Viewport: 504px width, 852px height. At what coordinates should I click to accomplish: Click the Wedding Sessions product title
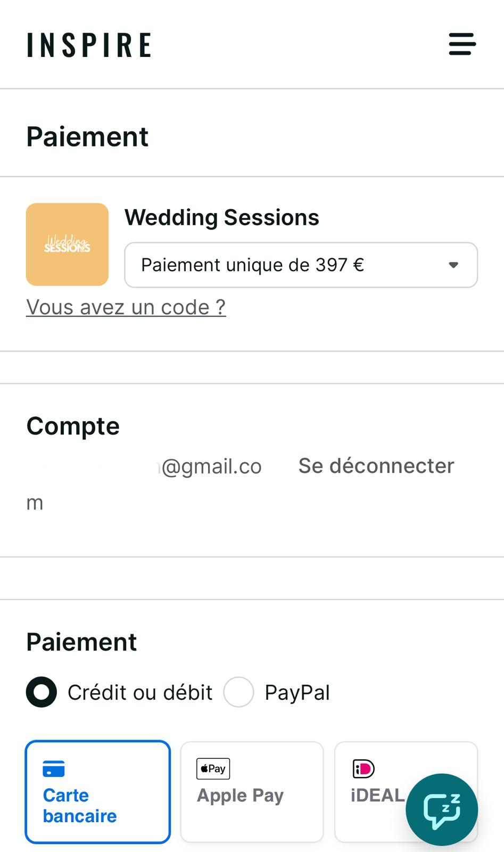pos(221,218)
